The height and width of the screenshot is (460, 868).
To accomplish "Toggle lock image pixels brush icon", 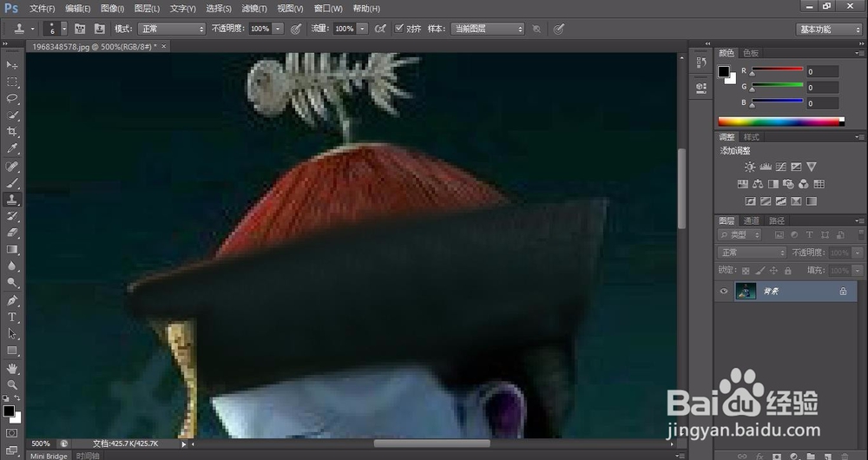I will click(760, 271).
